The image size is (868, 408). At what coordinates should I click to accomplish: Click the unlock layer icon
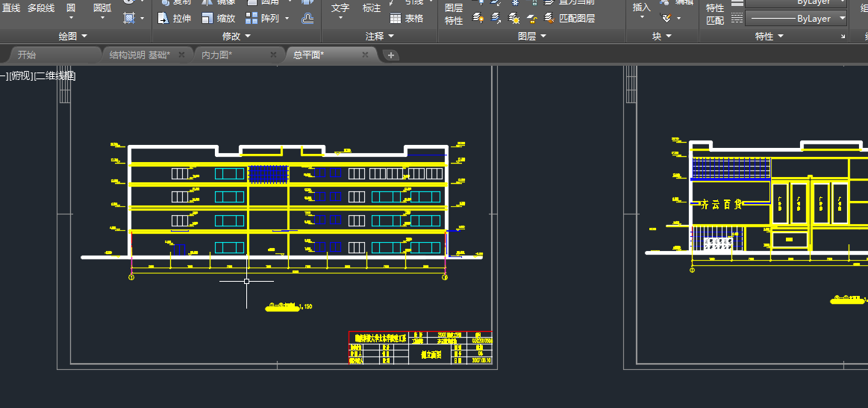tap(531, 18)
